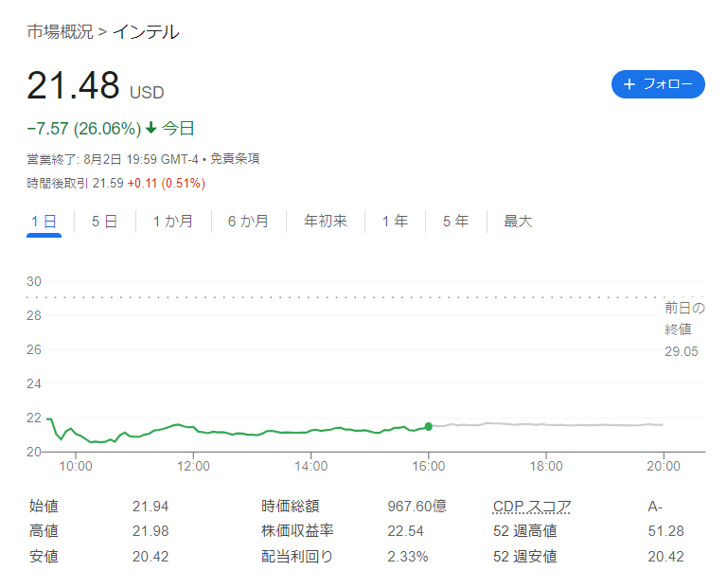Click the CDPスコア label link
This screenshot has height=588, width=727.
tap(532, 507)
